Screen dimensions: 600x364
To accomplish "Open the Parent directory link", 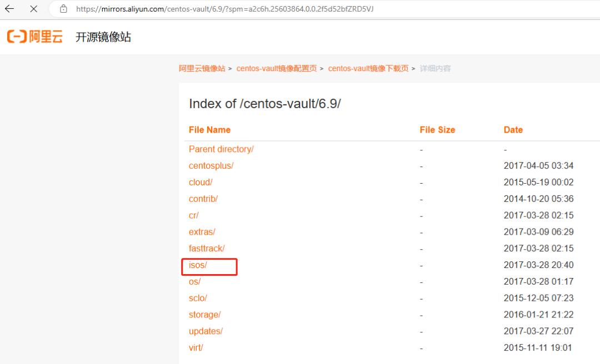I will 221,149.
